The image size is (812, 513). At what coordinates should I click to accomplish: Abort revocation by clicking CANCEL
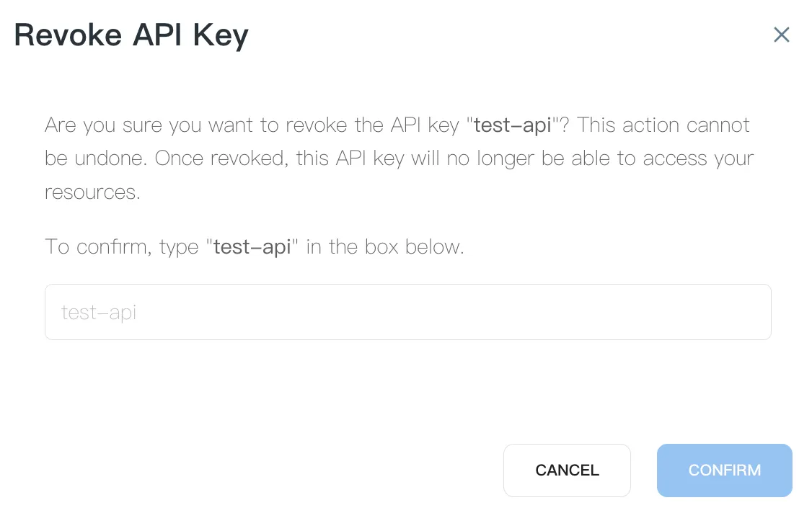(567, 470)
